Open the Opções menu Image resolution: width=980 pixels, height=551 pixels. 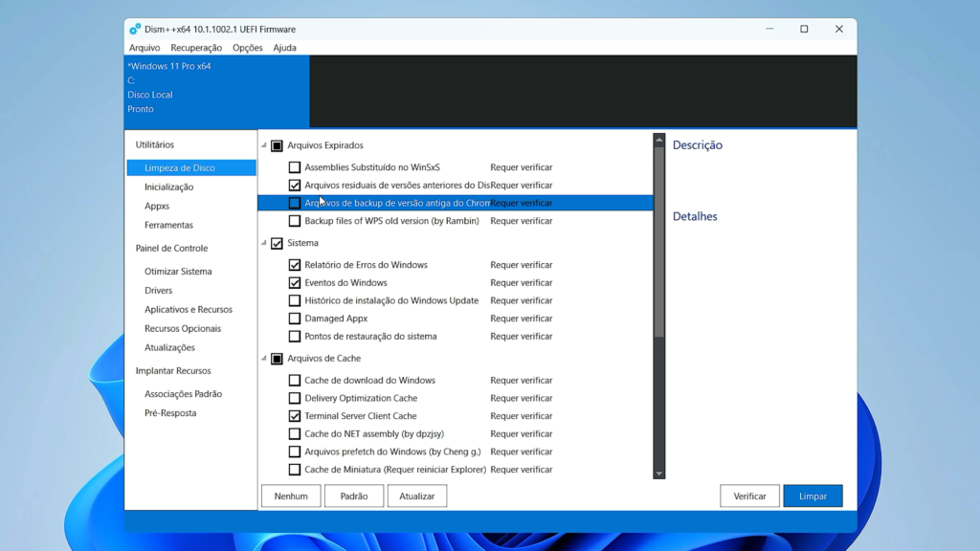246,47
